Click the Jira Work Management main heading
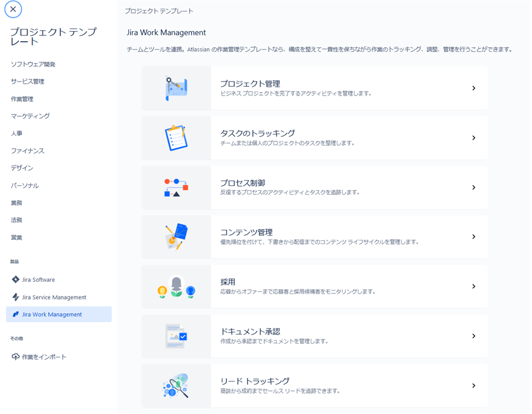 point(166,32)
